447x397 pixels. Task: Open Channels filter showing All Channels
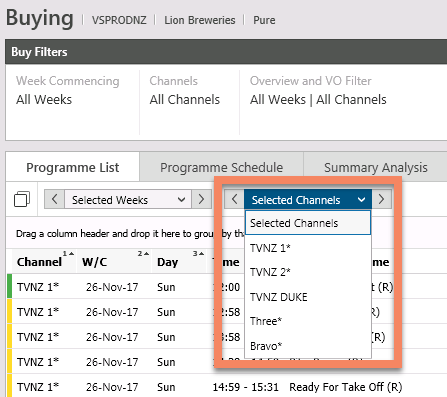point(185,90)
